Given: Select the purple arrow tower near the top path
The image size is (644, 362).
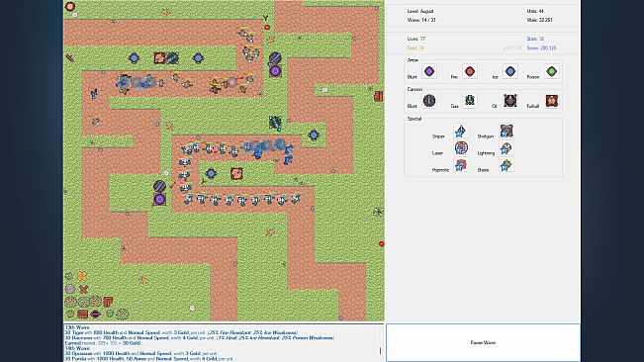Looking at the screenshot, I should [x=275, y=71].
